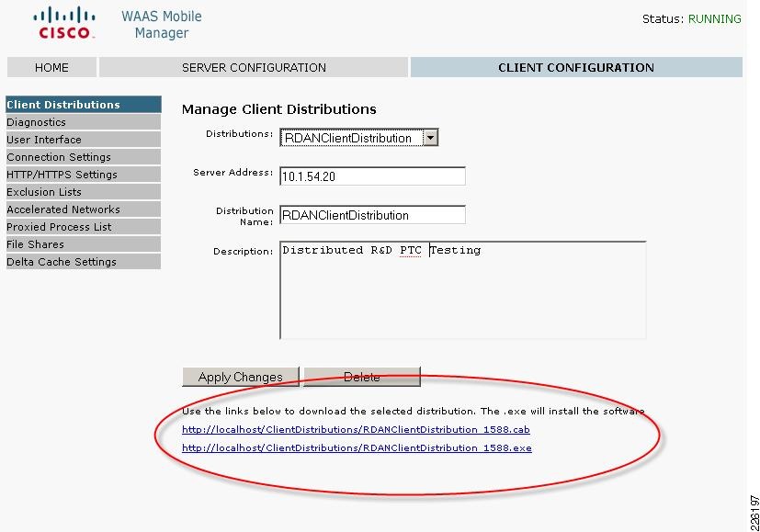Download the RDANClientDistribution_1588.exe link
The width and height of the screenshot is (760, 532).
pos(357,447)
